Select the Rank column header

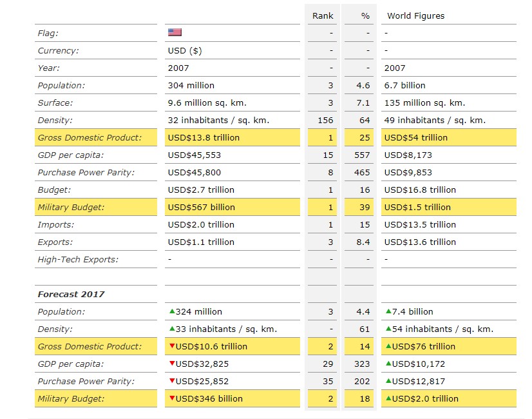coord(323,15)
